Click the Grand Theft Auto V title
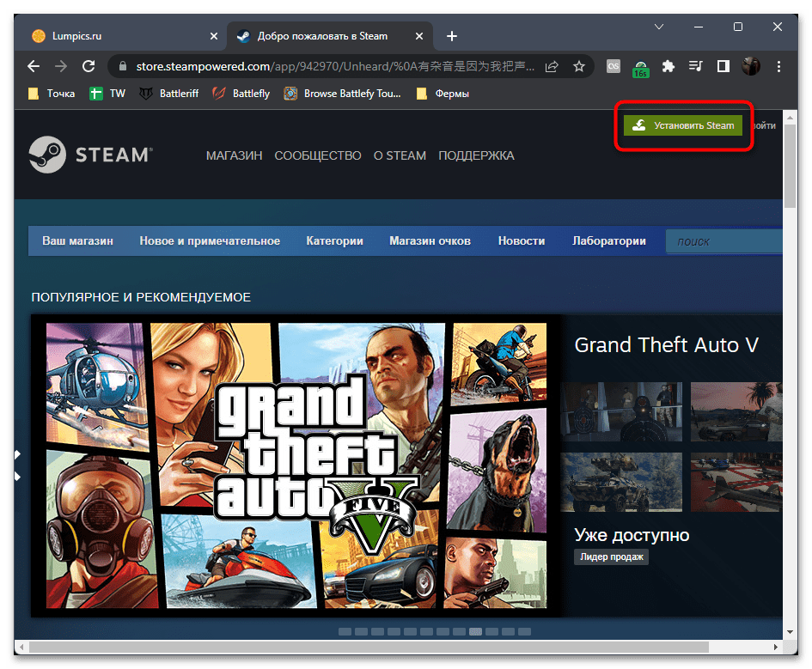The height and width of the screenshot is (669, 812). click(666, 345)
